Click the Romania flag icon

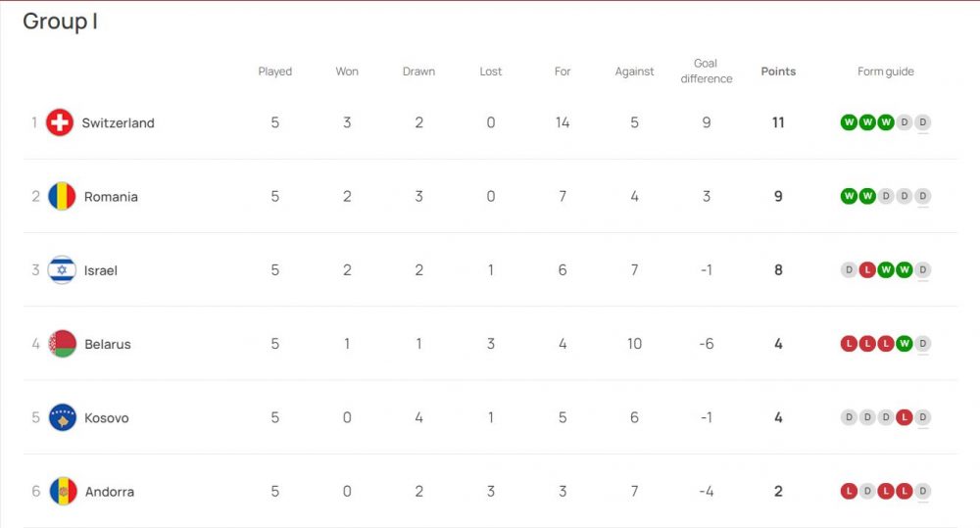[x=62, y=196]
